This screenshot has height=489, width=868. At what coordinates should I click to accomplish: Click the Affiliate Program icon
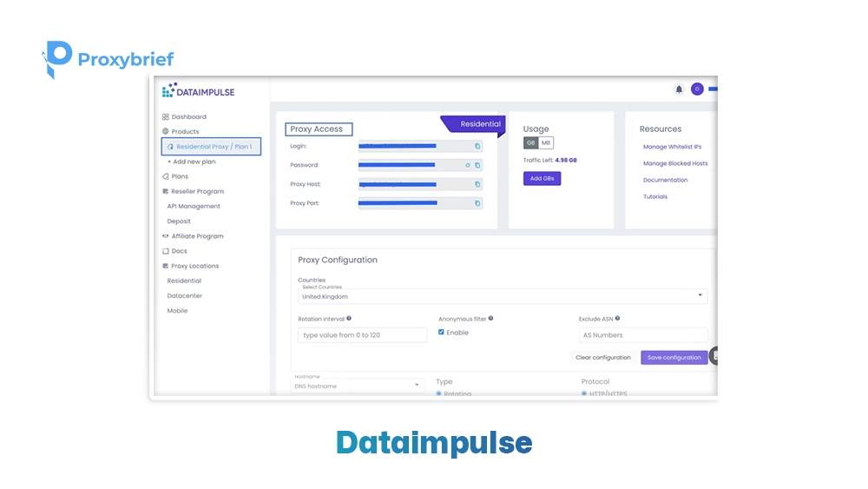[166, 236]
